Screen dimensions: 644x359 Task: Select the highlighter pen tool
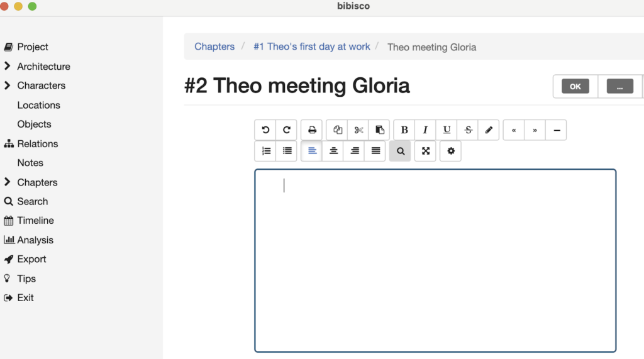(489, 130)
